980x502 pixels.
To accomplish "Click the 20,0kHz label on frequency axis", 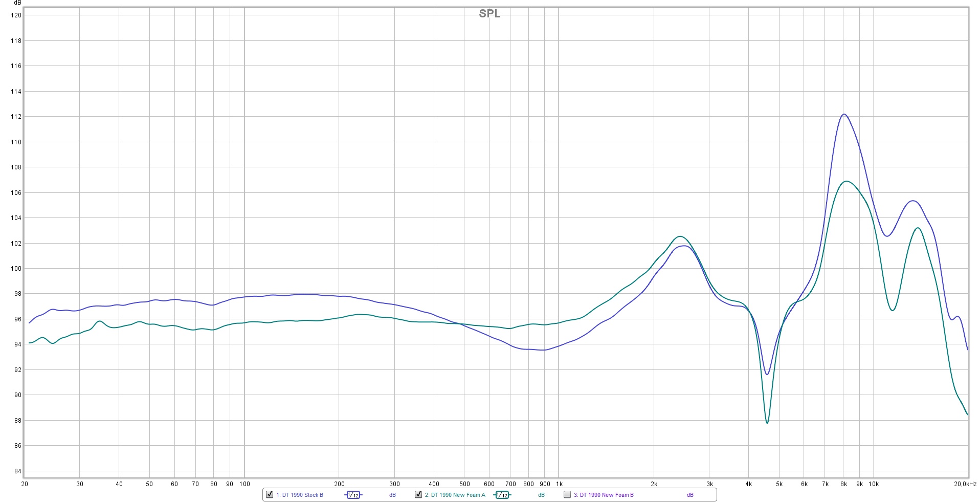I will point(965,484).
